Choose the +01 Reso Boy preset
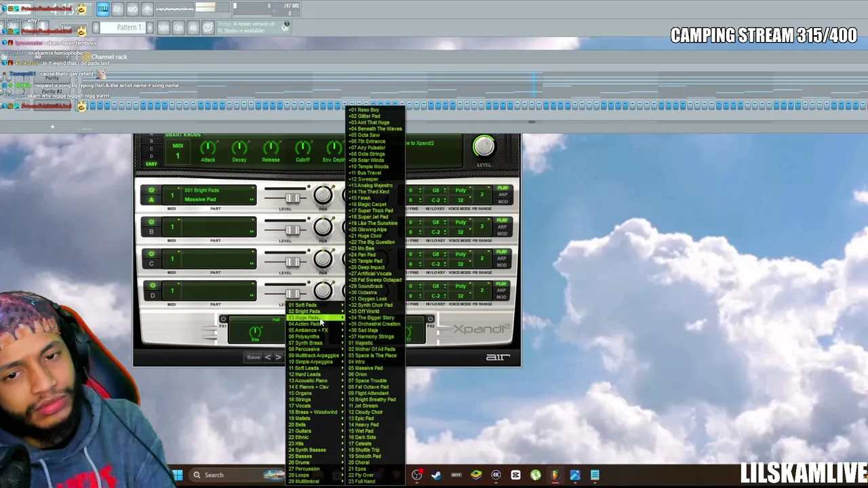The image size is (868, 488). [x=375, y=110]
